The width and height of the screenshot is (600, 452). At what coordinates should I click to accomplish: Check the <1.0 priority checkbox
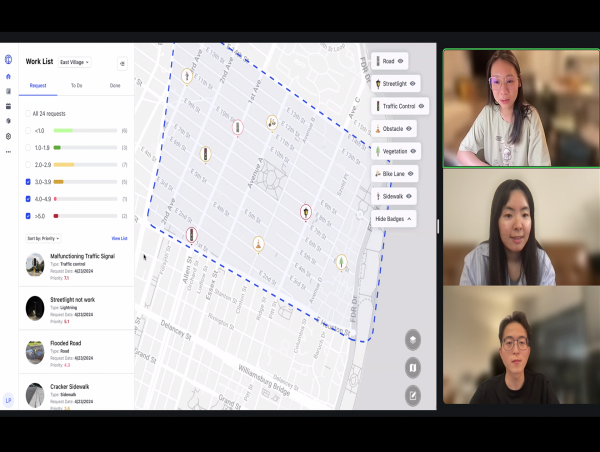(28, 131)
